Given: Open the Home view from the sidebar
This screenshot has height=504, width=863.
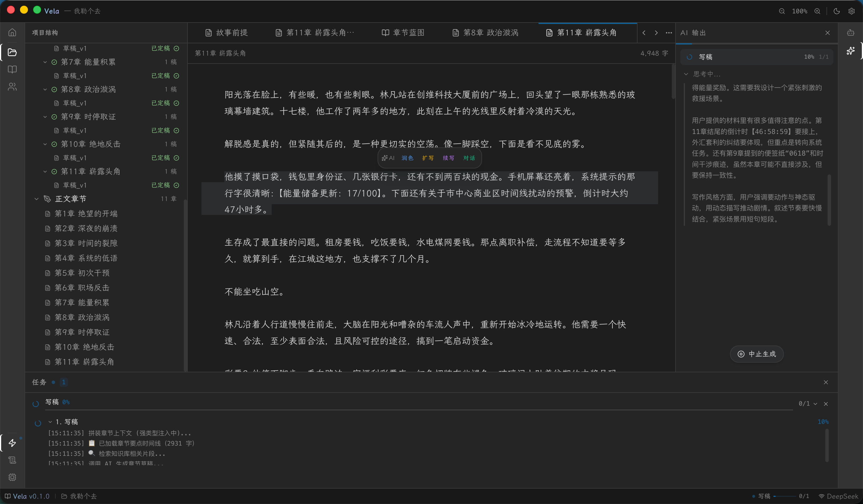Looking at the screenshot, I should pyautogui.click(x=12, y=32).
